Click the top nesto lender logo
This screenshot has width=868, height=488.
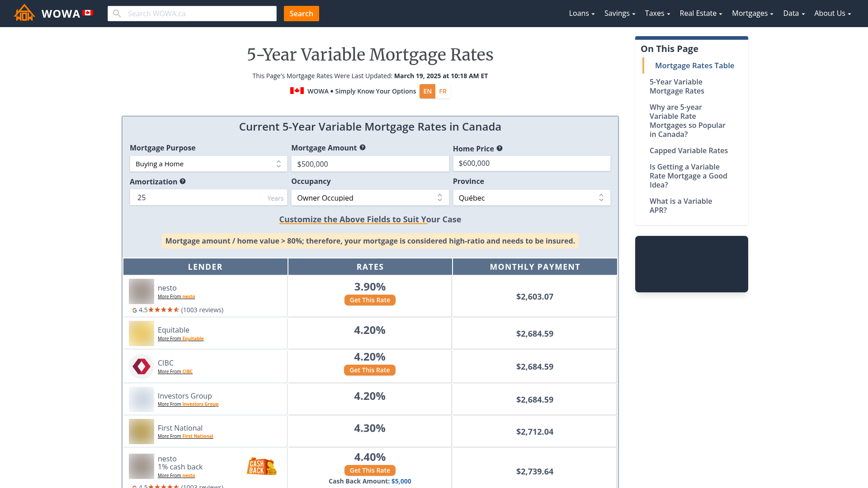142,291
